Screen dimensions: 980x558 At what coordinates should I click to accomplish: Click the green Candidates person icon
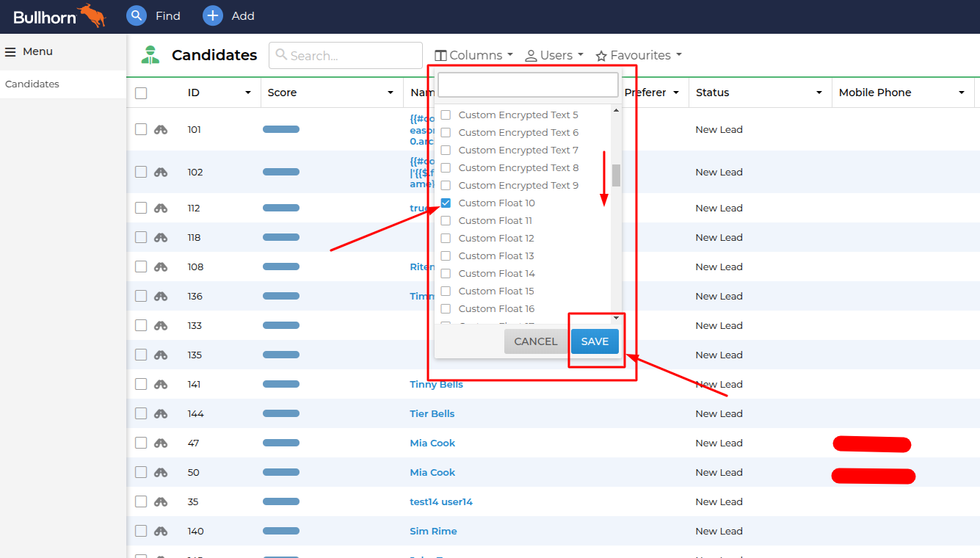[150, 54]
